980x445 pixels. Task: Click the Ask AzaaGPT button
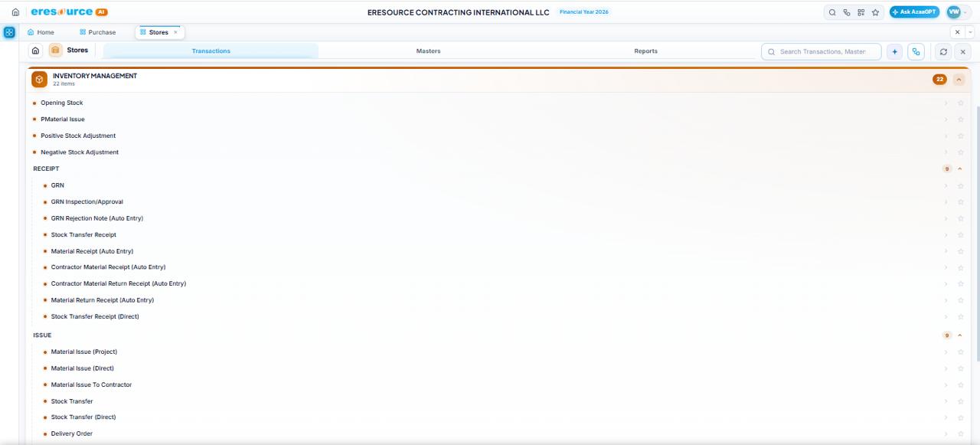click(914, 12)
